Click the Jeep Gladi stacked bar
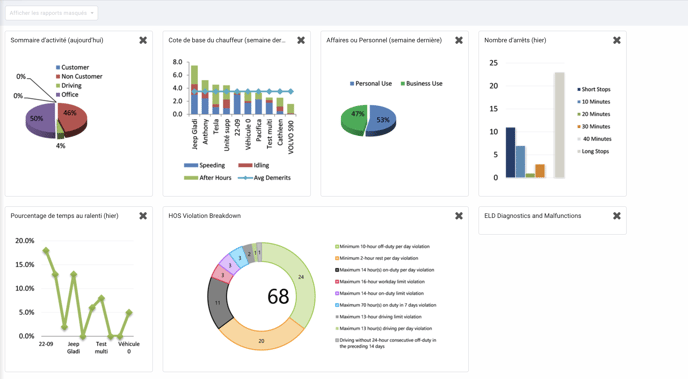 pos(194,90)
